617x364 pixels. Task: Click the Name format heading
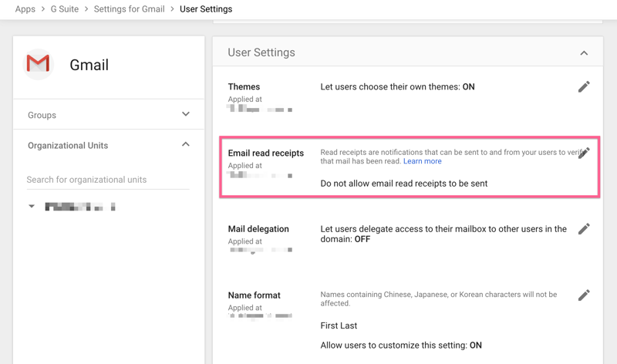point(255,295)
